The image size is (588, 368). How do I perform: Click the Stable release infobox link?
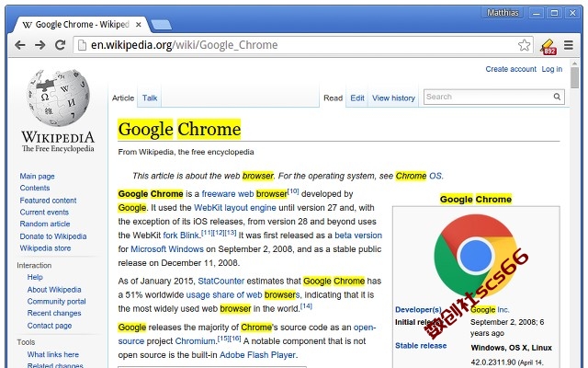pos(421,346)
